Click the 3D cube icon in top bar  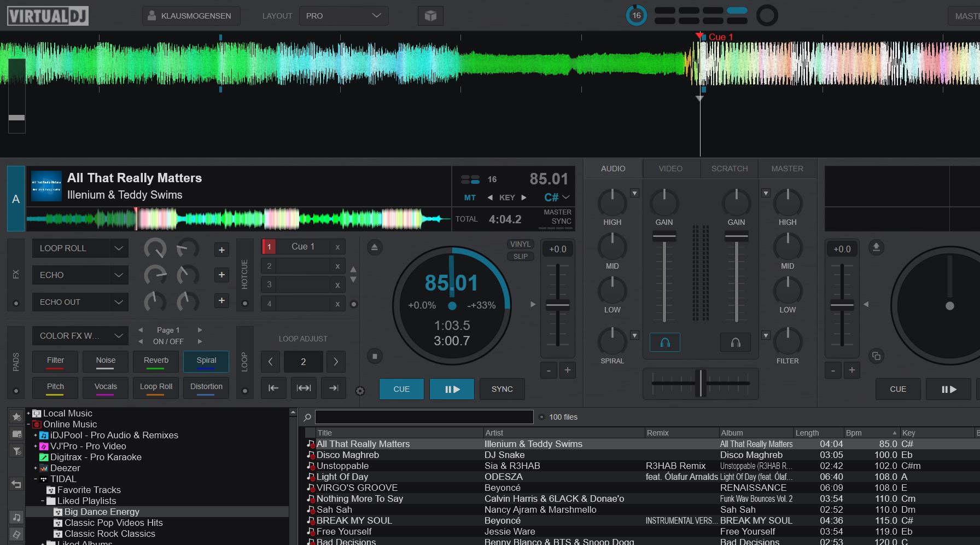point(430,16)
